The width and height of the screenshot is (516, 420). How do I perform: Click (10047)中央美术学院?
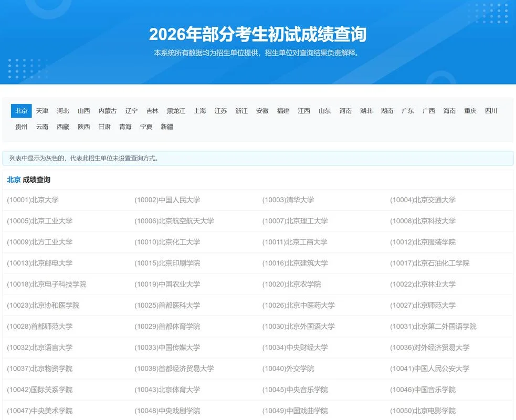[x=40, y=411]
